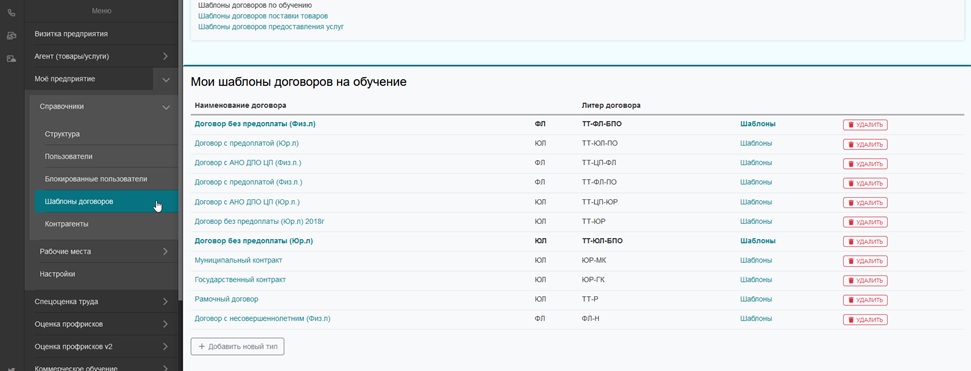The image size is (971, 371).
Task: Click Литер договора column header
Action: point(611,105)
